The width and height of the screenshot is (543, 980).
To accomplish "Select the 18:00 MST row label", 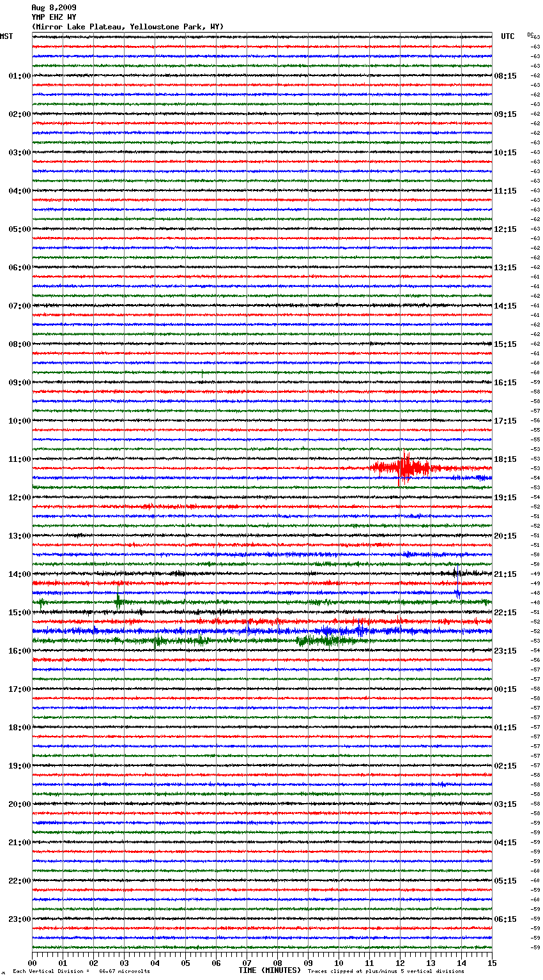I will [20, 728].
